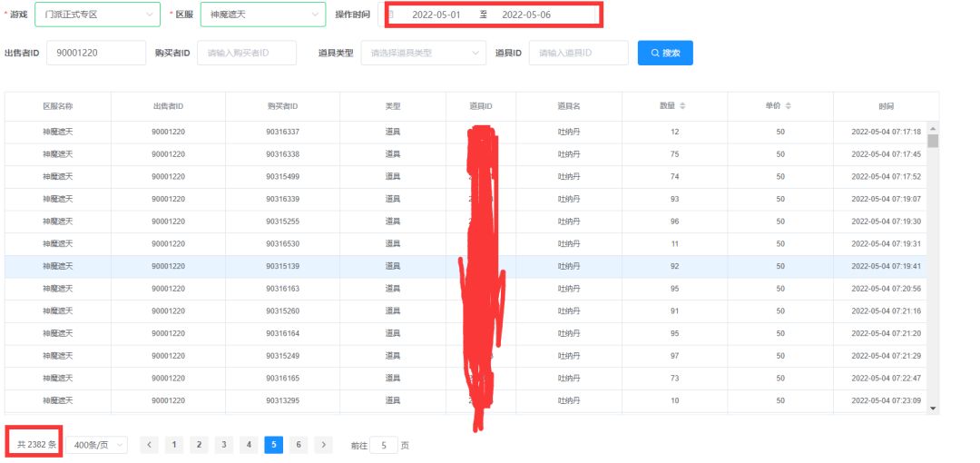Expand the 道具类型 dropdown

click(x=424, y=54)
